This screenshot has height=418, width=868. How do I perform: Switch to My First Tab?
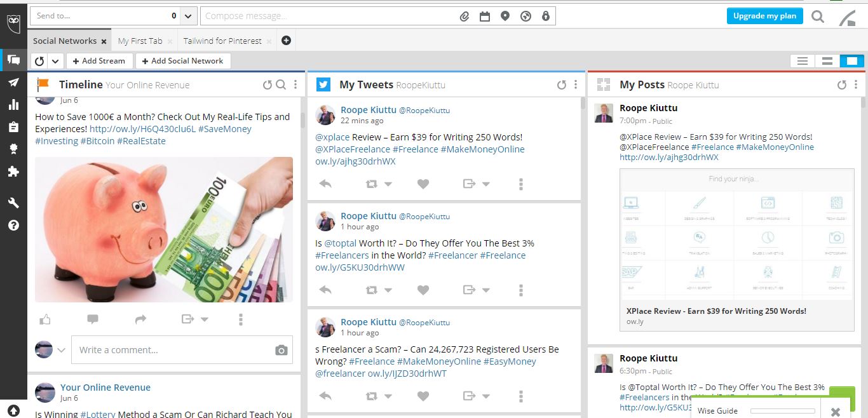tap(140, 41)
